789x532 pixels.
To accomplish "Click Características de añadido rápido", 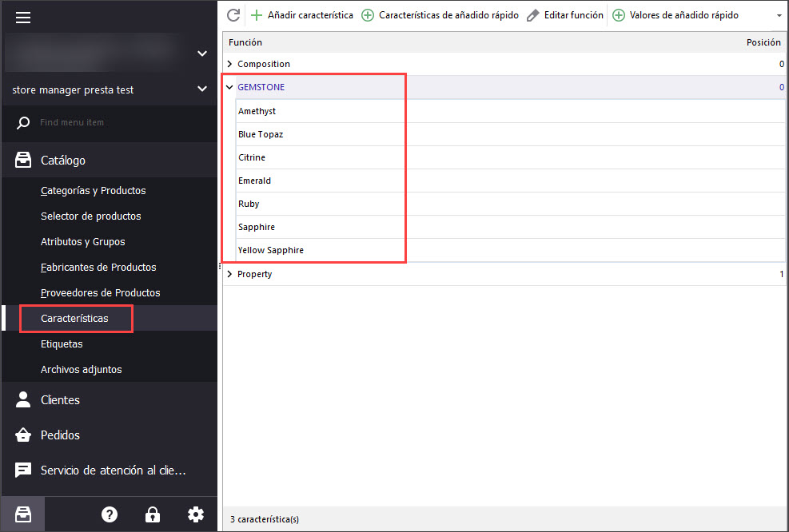I will point(440,15).
